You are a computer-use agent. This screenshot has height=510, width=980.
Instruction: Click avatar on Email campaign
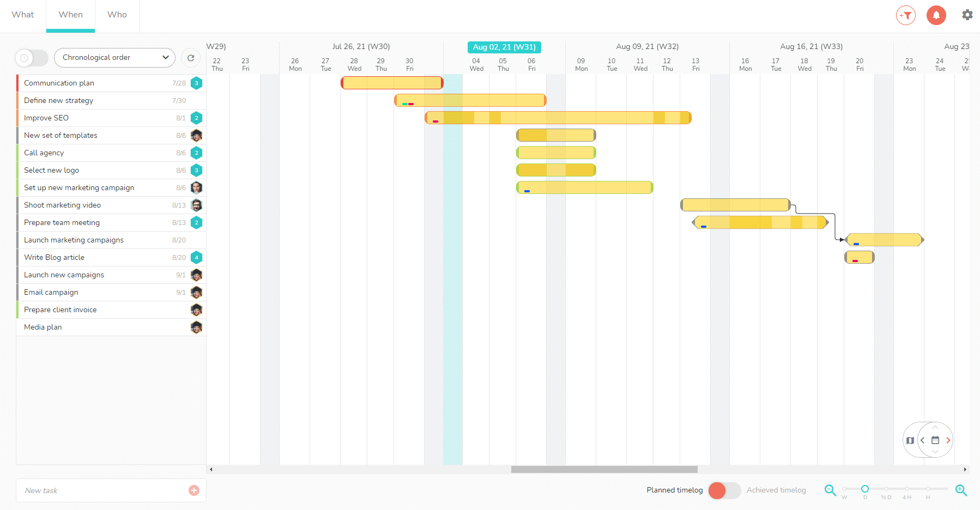click(x=197, y=292)
